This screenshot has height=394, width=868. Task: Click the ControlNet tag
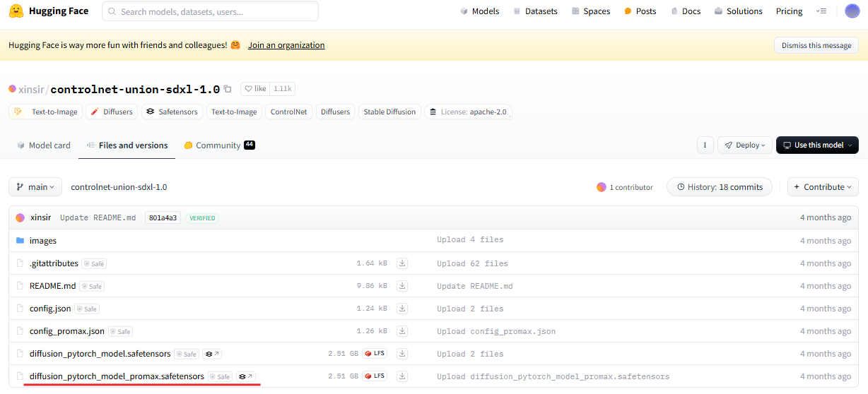(288, 112)
